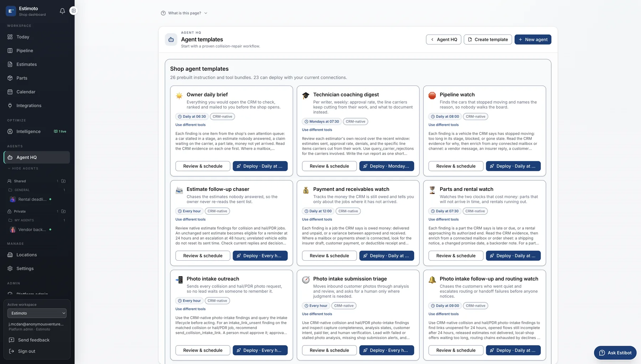
Task: Collapse the Hide Agents section
Action: click(x=23, y=168)
